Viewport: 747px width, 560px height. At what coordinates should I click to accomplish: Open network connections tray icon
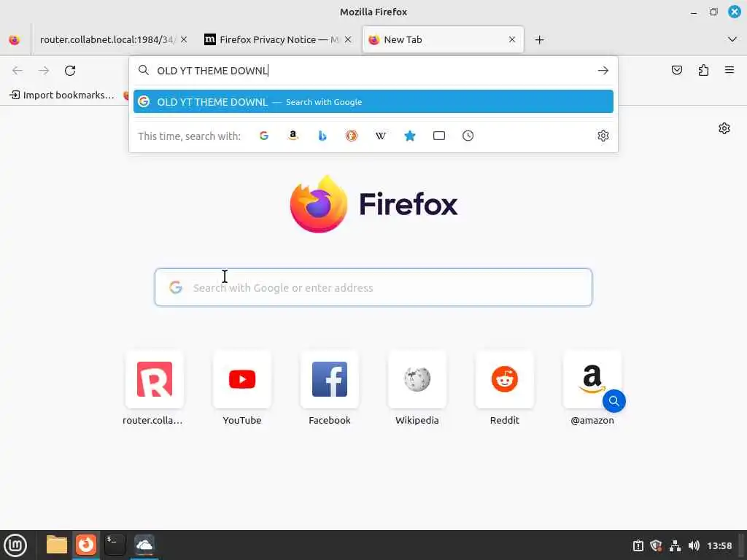click(x=675, y=545)
